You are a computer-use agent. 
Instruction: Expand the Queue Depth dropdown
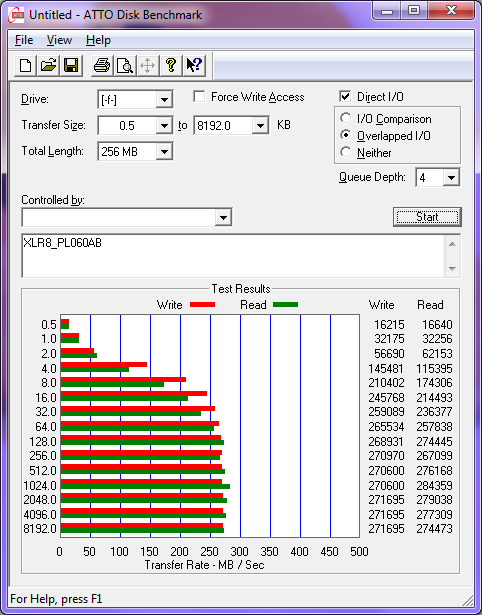click(451, 178)
